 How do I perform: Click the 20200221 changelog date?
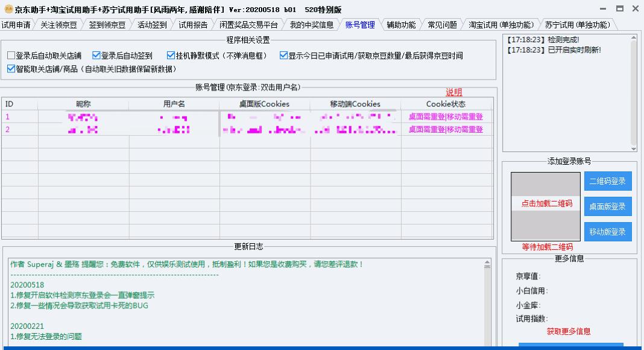(x=27, y=326)
